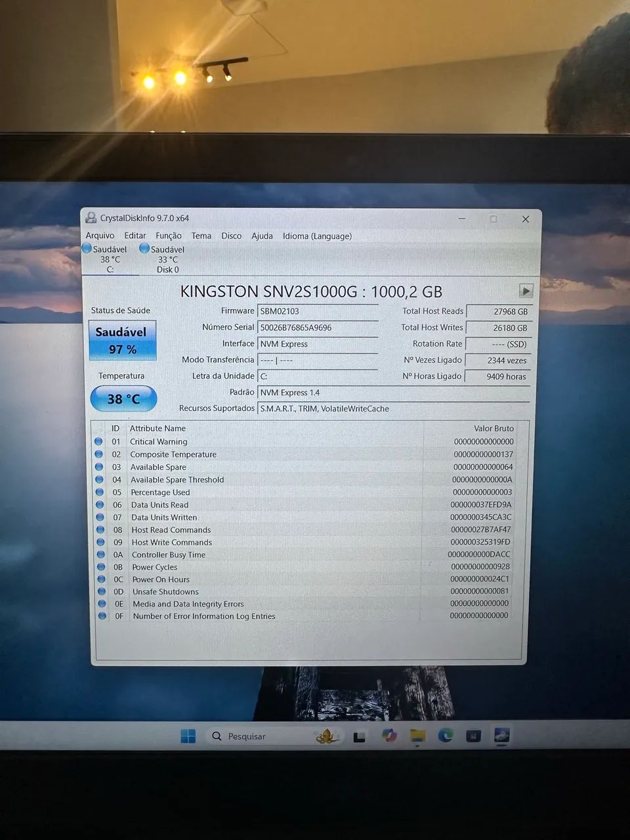This screenshot has width=630, height=840.
Task: Click the status dot for Unsafe Shutdowns
Action: pos(102,591)
